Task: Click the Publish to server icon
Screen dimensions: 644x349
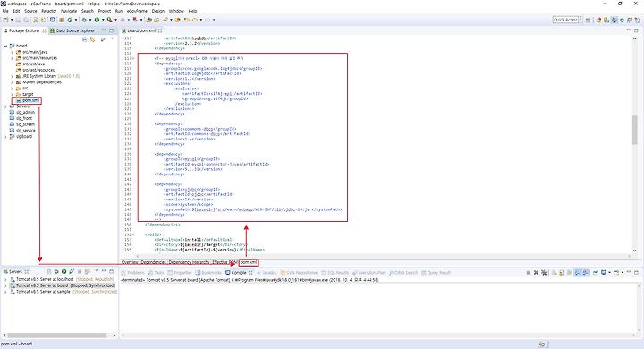Action: [87, 272]
